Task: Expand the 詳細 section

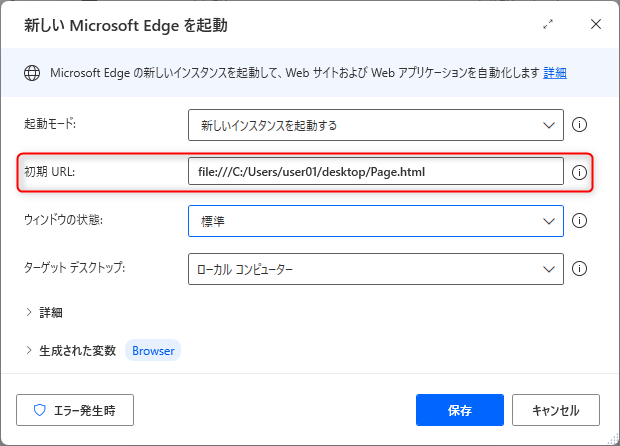Action: click(x=44, y=312)
